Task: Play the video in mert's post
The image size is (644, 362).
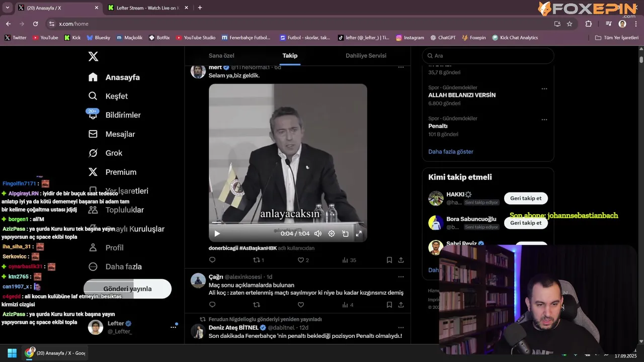Action: click(x=217, y=233)
